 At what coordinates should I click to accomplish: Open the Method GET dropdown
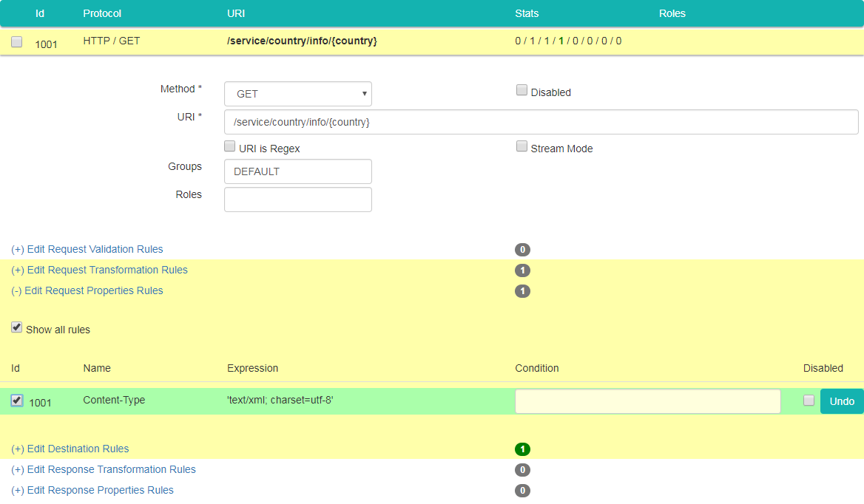(297, 94)
